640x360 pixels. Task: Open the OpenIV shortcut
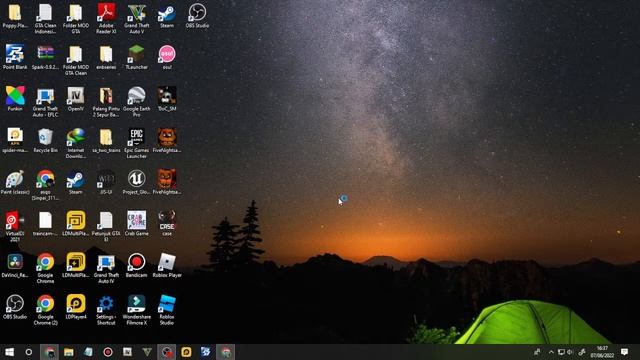coord(76,99)
